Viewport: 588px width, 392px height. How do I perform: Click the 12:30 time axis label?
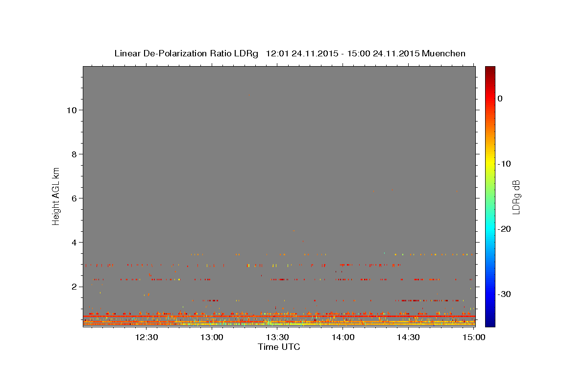(147, 337)
